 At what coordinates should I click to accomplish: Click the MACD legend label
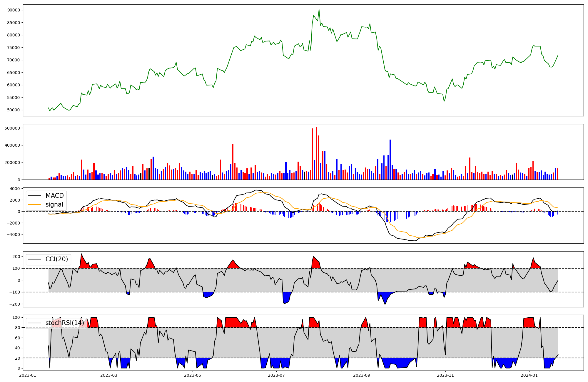(x=54, y=196)
